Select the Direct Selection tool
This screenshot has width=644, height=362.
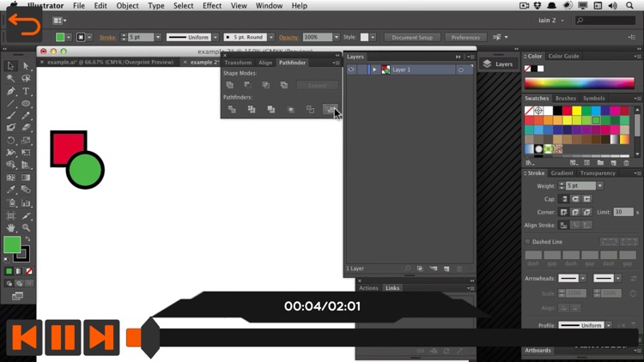coord(26,66)
